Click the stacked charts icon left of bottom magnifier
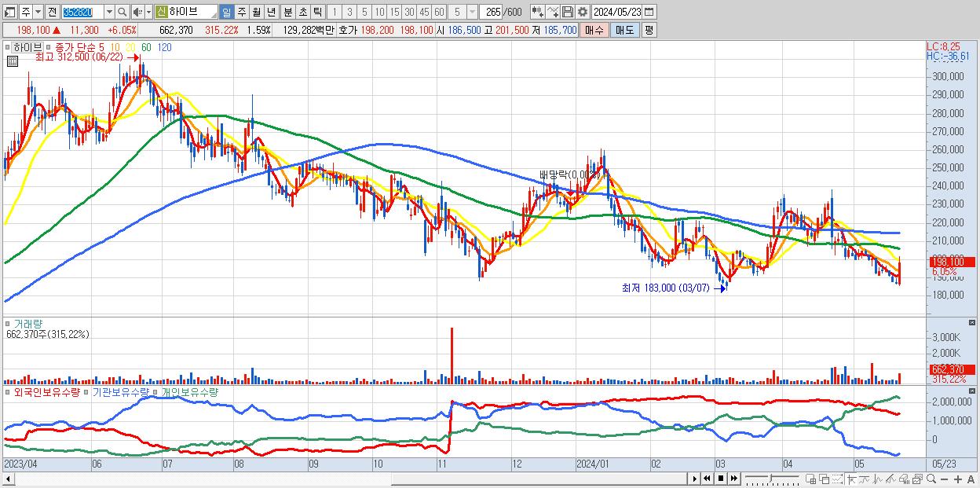Viewport: 980px width, 488px height. 917,479
